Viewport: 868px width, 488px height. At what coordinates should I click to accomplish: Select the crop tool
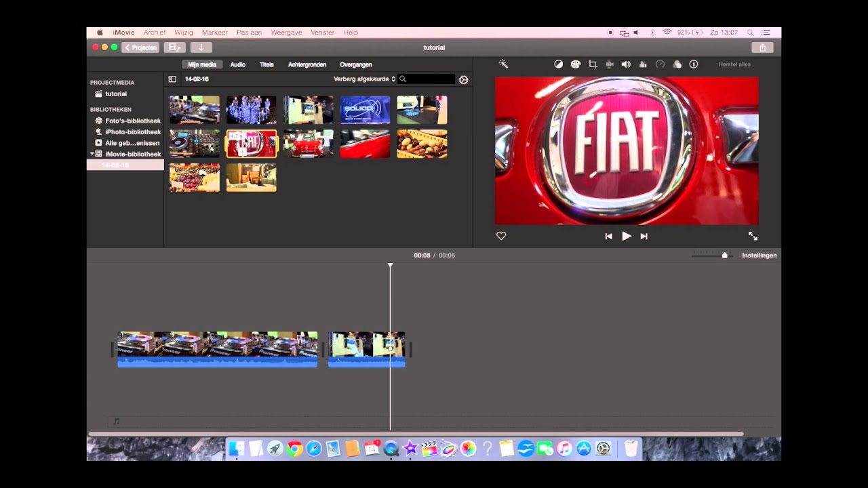(x=593, y=64)
